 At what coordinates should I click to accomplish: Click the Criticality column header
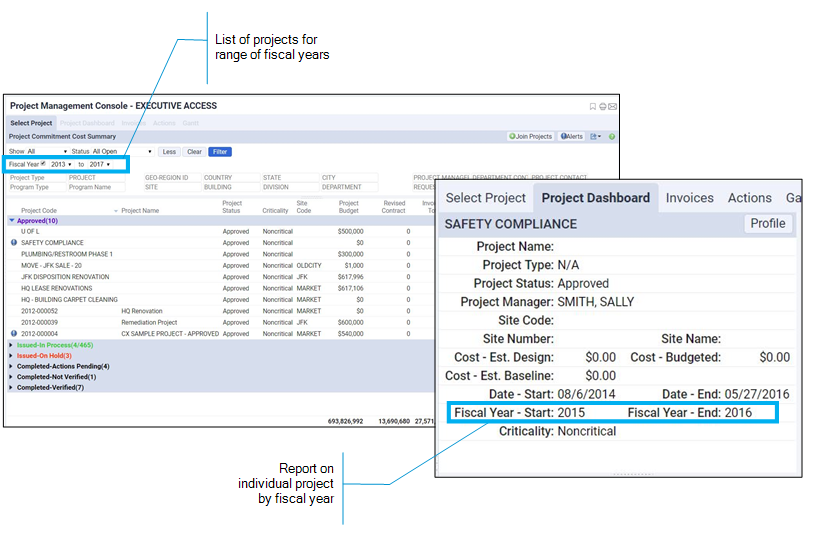[x=275, y=211]
